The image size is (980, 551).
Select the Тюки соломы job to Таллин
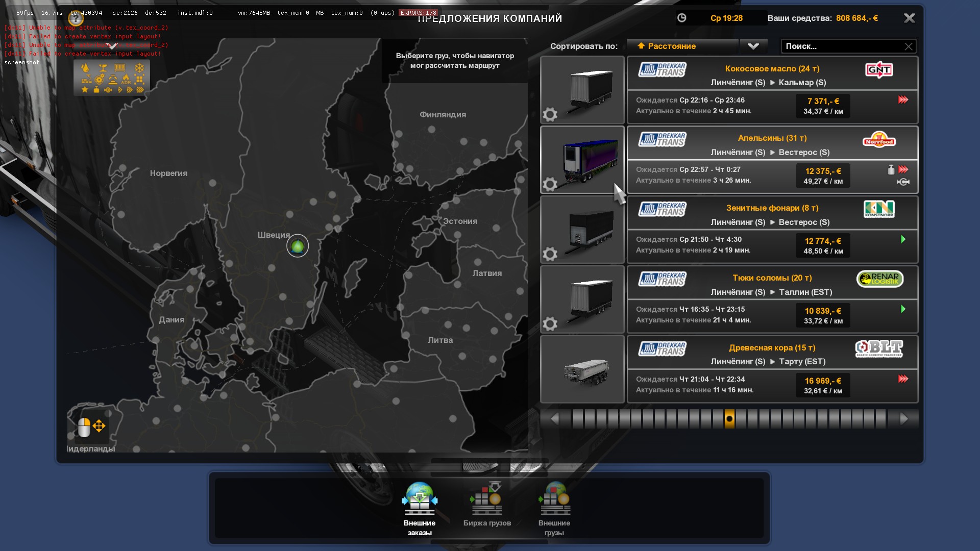point(772,299)
